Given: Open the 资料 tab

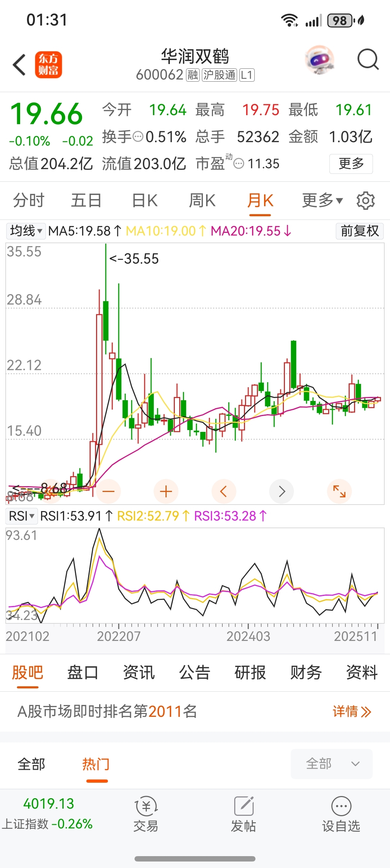Looking at the screenshot, I should click(362, 672).
